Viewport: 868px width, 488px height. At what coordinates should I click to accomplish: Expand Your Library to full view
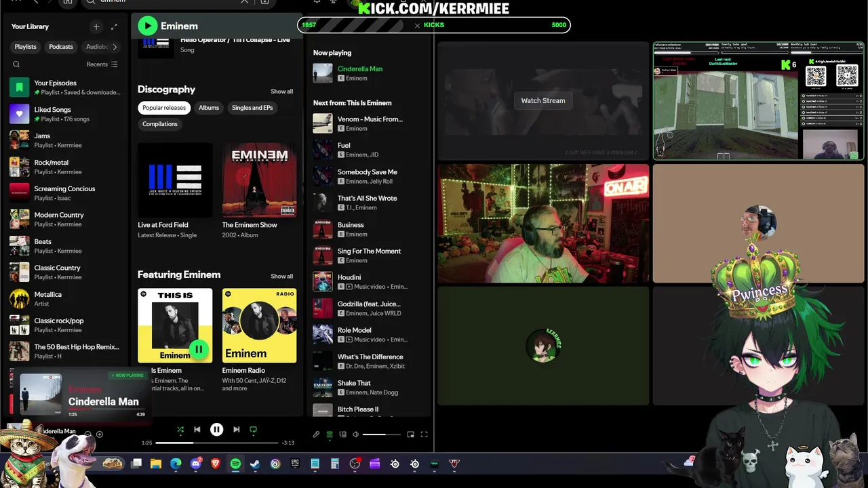(114, 26)
